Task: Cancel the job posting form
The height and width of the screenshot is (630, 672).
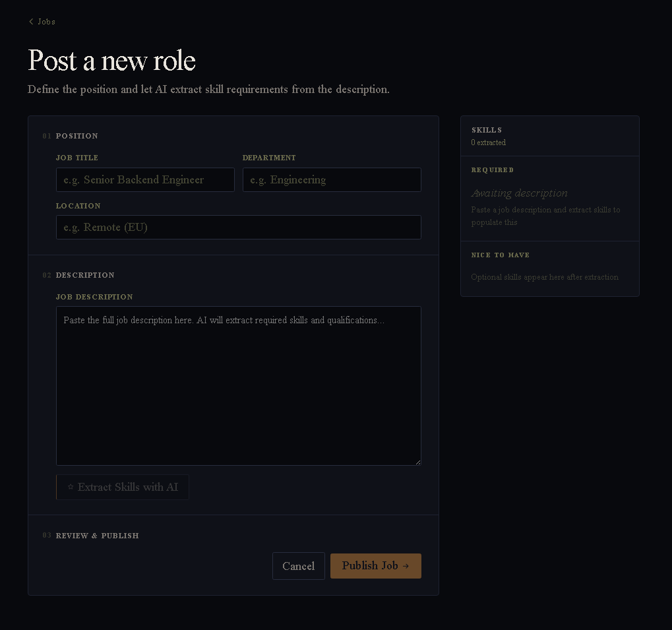Action: [x=298, y=565]
